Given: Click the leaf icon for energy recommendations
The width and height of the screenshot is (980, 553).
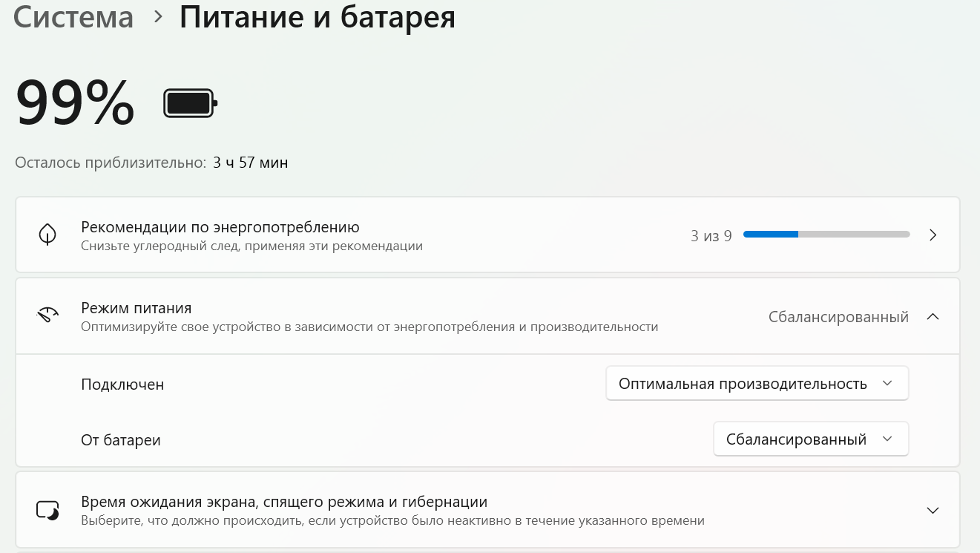Looking at the screenshot, I should 47,235.
